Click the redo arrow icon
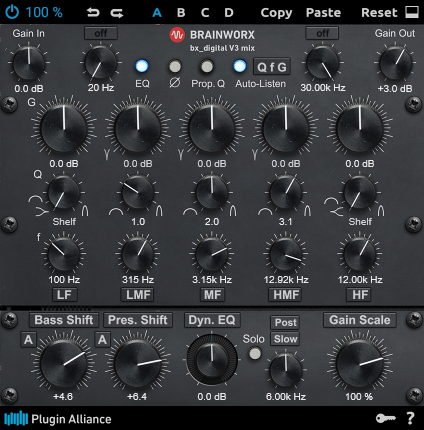Viewport: 424px width, 430px height. pos(117,13)
